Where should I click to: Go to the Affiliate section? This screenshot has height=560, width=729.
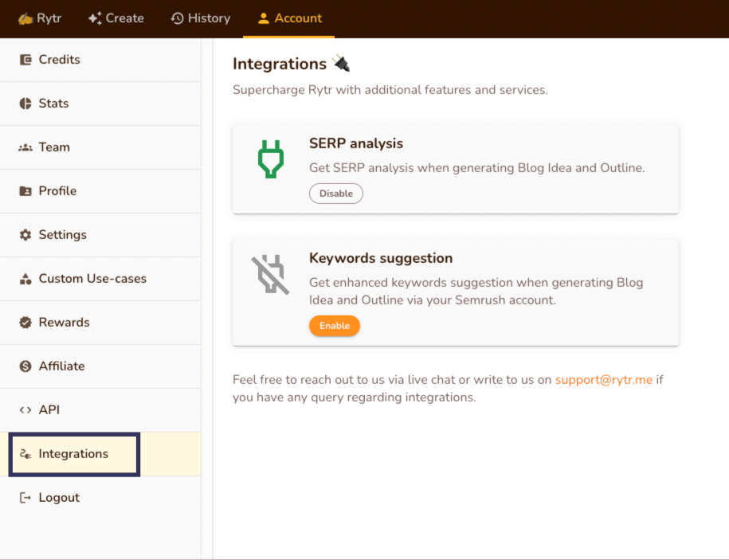100,366
